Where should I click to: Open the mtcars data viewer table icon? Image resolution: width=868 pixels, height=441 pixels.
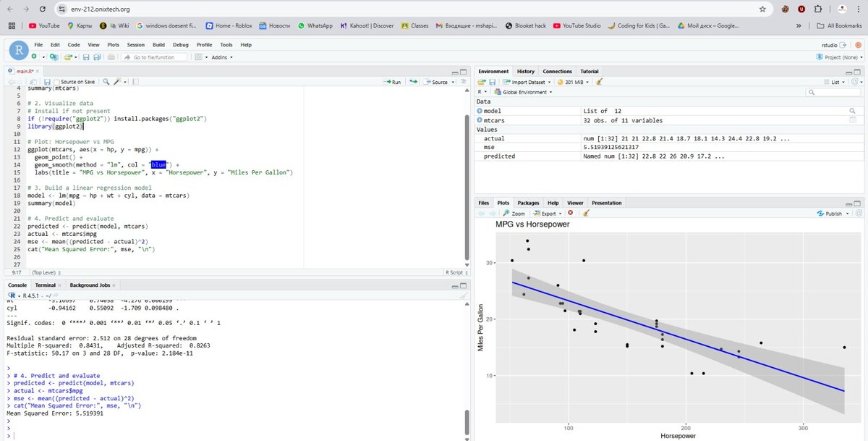point(852,120)
